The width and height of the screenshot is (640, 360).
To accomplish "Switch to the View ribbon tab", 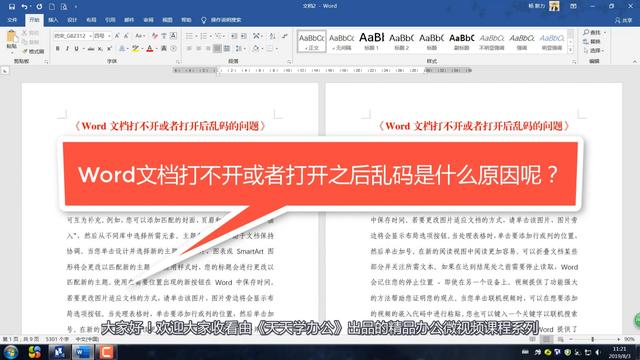I will coord(167,20).
